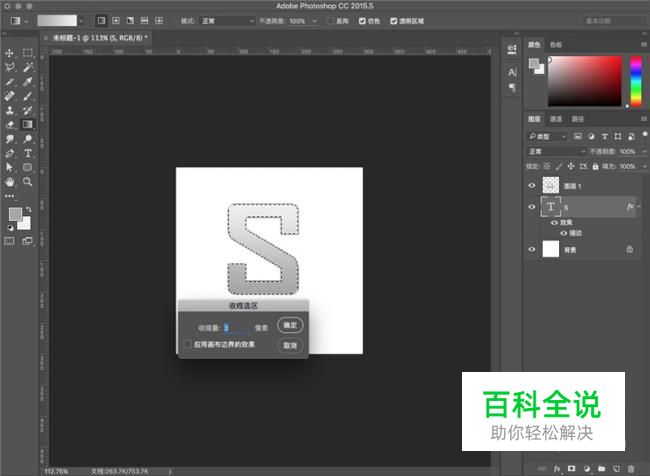The image size is (650, 476).
Task: Open Layers panel blend mode 正常 dropdown
Action: (x=556, y=151)
